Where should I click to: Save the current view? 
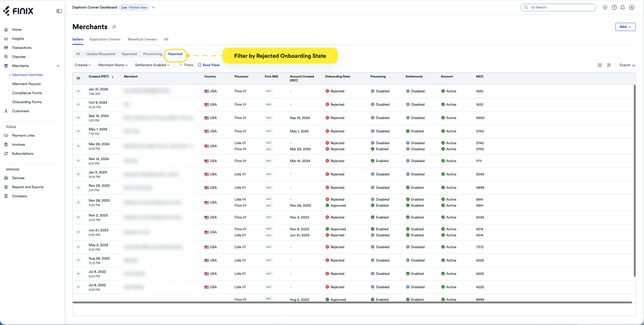[208, 65]
